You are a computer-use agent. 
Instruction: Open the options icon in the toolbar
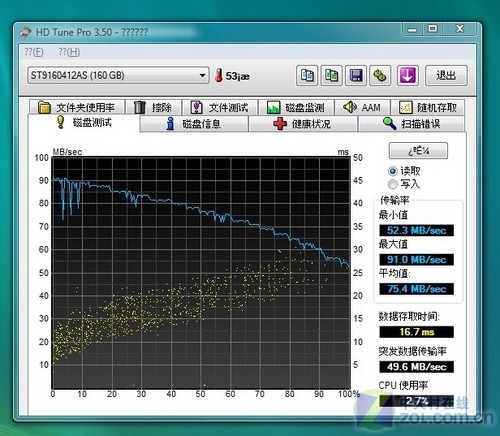click(x=380, y=76)
